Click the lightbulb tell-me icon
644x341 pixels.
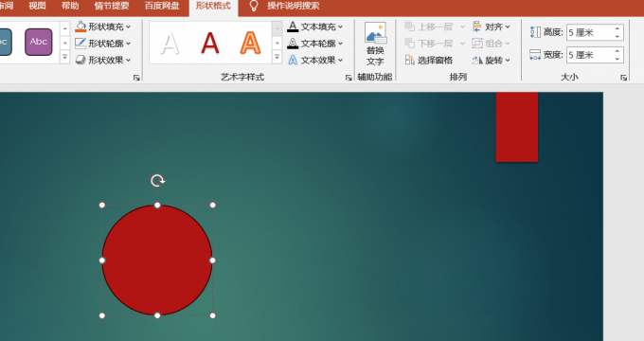pos(254,6)
